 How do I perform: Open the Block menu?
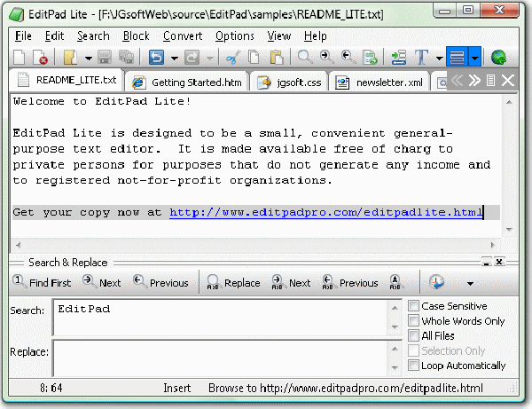pyautogui.click(x=136, y=36)
